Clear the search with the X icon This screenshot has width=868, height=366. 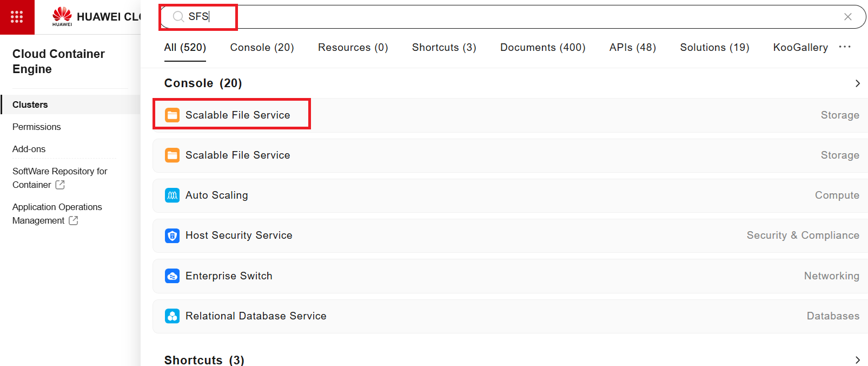[x=847, y=17]
